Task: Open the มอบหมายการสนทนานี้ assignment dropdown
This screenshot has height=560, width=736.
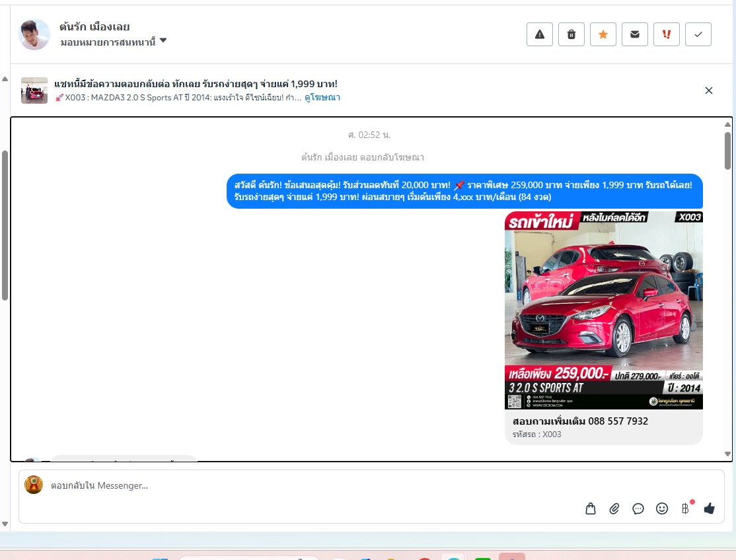Action: 113,42
